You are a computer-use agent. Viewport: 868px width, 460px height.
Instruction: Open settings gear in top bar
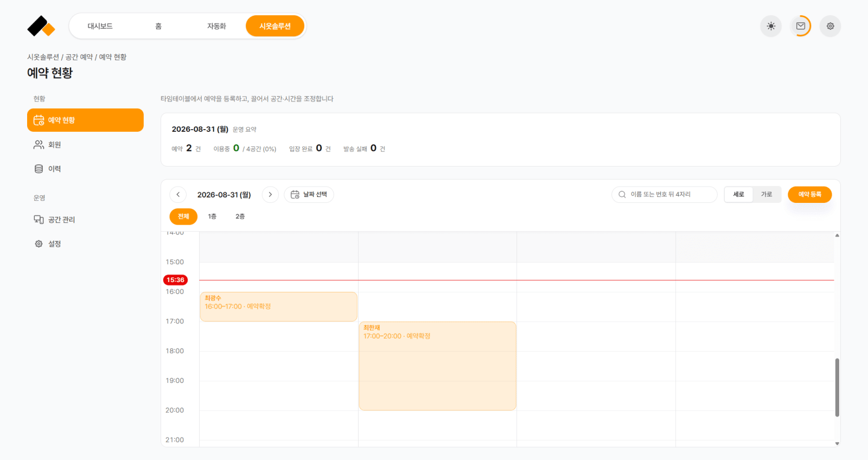coord(830,26)
